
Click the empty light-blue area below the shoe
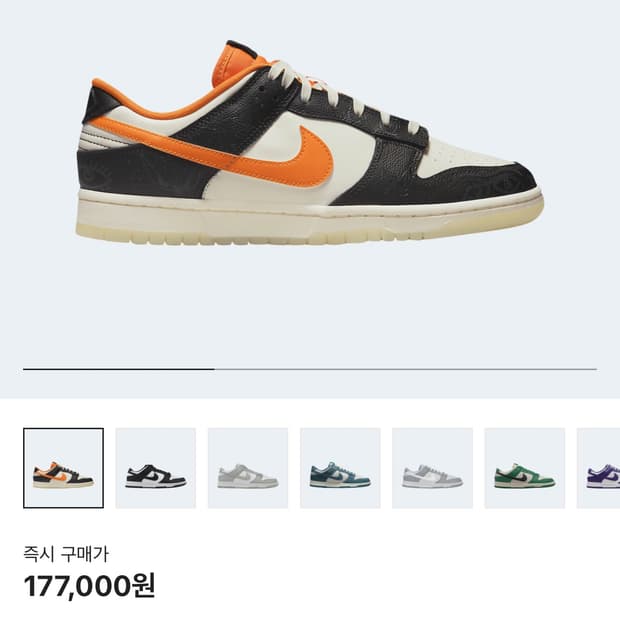[x=310, y=304]
